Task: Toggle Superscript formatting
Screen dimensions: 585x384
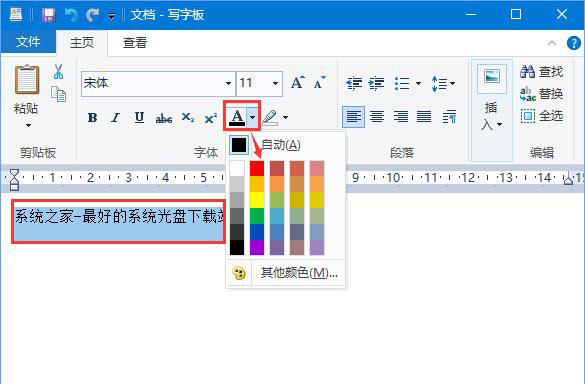Action: pos(211,118)
